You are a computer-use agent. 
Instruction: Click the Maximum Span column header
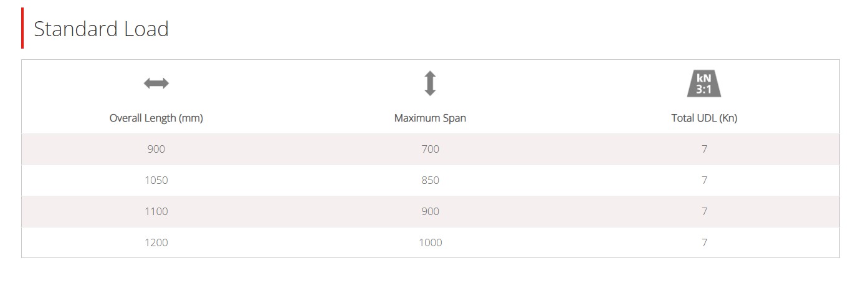430,118
